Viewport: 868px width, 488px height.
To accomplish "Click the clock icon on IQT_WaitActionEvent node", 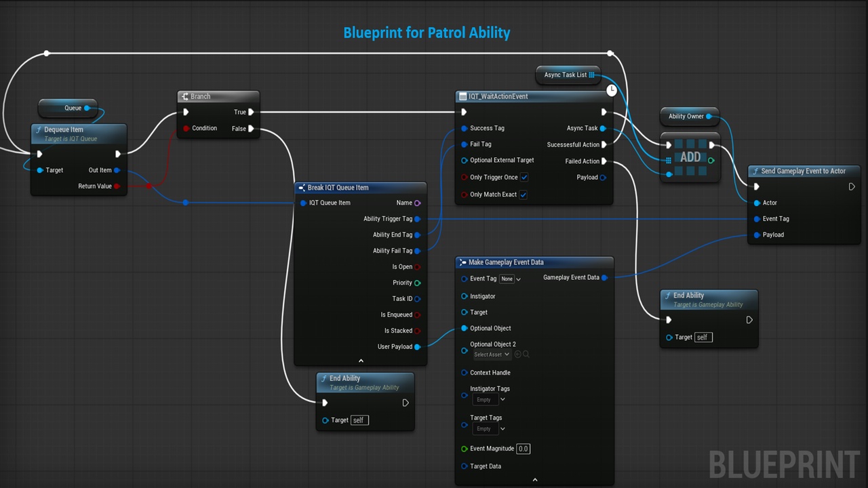I will tap(612, 89).
